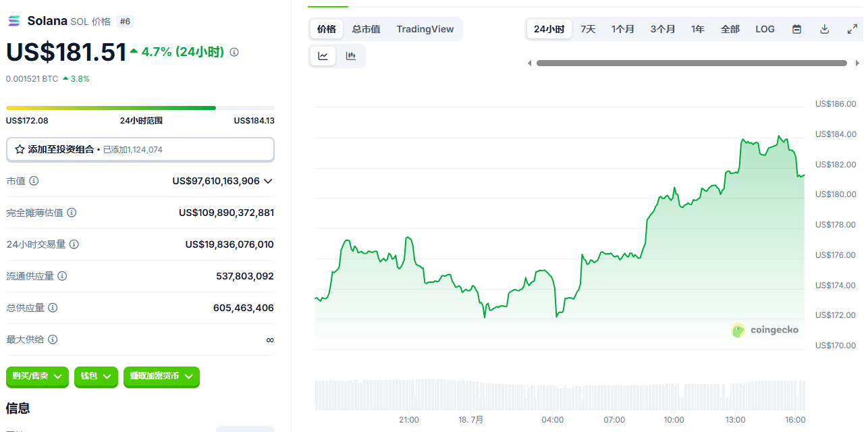Click the US$109,890,372,881 value
The image size is (868, 432).
pos(227,213)
